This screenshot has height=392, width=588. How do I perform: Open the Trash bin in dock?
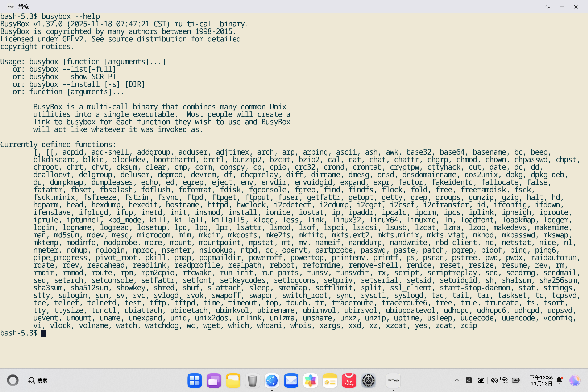click(253, 380)
